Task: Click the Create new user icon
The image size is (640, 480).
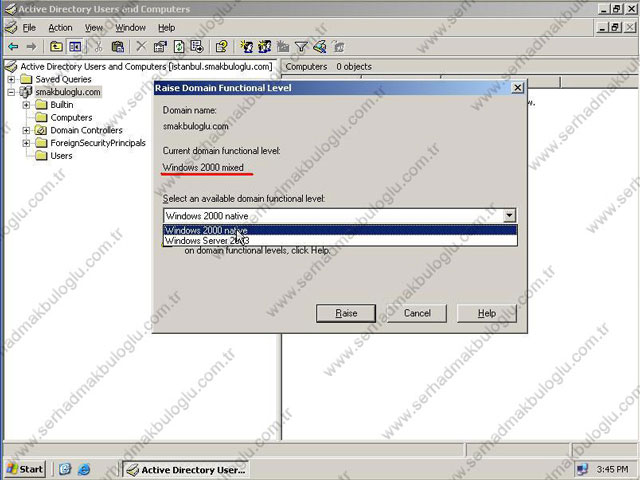Action: pos(247,47)
